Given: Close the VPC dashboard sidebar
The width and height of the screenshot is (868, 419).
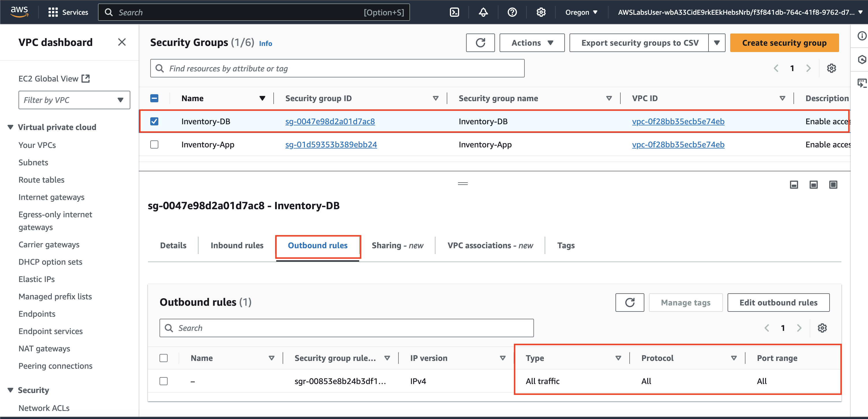Looking at the screenshot, I should point(122,42).
